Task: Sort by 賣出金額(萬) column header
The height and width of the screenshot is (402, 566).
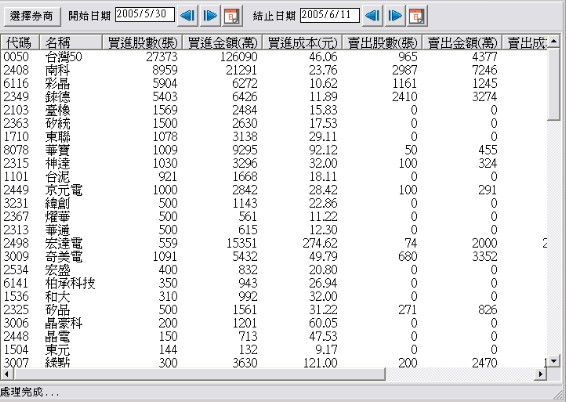Action: (x=462, y=43)
